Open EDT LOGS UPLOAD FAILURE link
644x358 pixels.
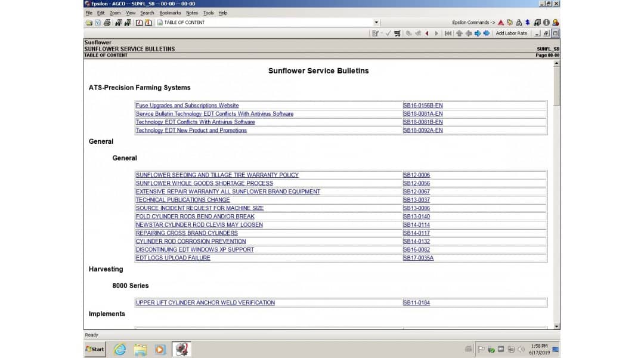[173, 258]
